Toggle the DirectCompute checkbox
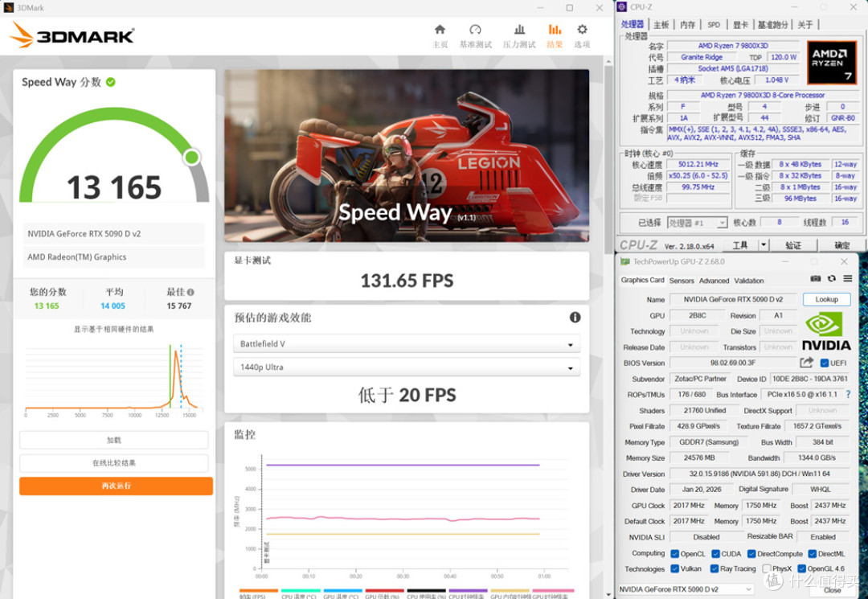 [751, 554]
